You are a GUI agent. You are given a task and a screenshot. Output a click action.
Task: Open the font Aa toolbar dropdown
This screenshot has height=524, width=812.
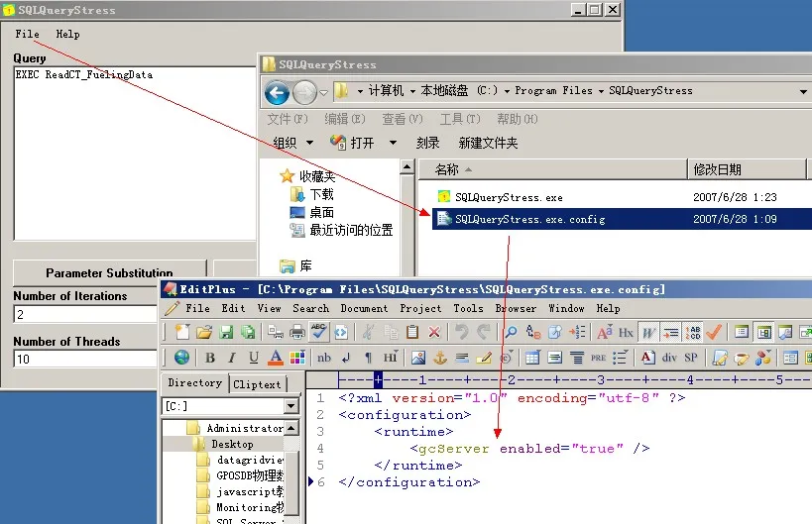pos(605,332)
